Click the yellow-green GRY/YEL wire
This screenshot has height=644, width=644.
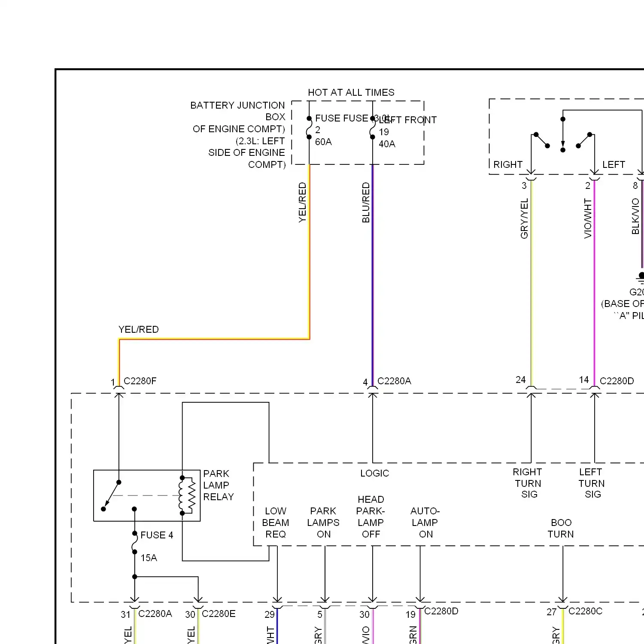(x=532, y=283)
